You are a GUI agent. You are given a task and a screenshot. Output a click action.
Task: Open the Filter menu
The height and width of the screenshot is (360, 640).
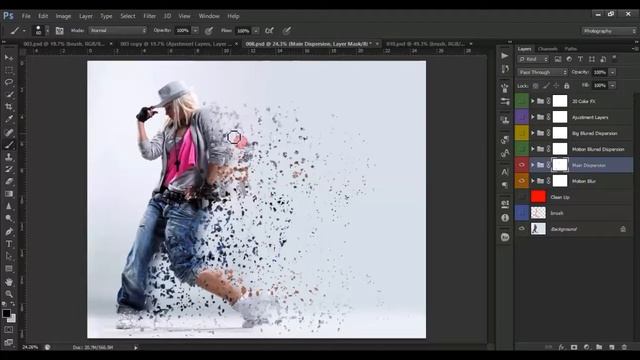tap(149, 16)
